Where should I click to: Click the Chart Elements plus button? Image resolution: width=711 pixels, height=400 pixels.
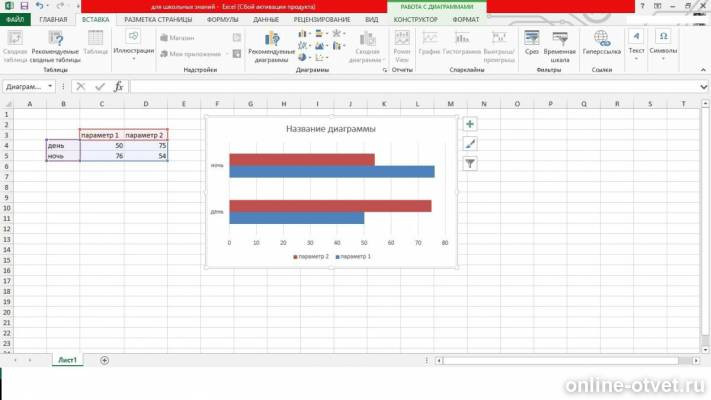click(x=470, y=124)
